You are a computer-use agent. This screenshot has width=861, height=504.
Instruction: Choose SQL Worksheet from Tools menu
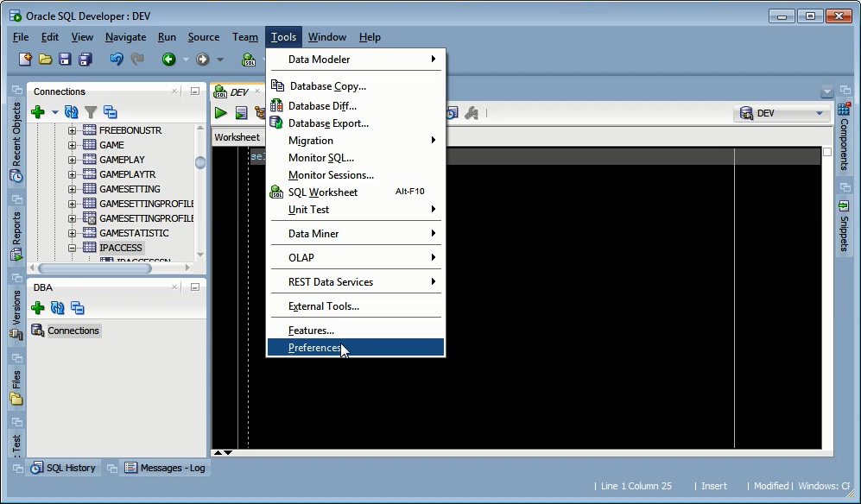355,192
